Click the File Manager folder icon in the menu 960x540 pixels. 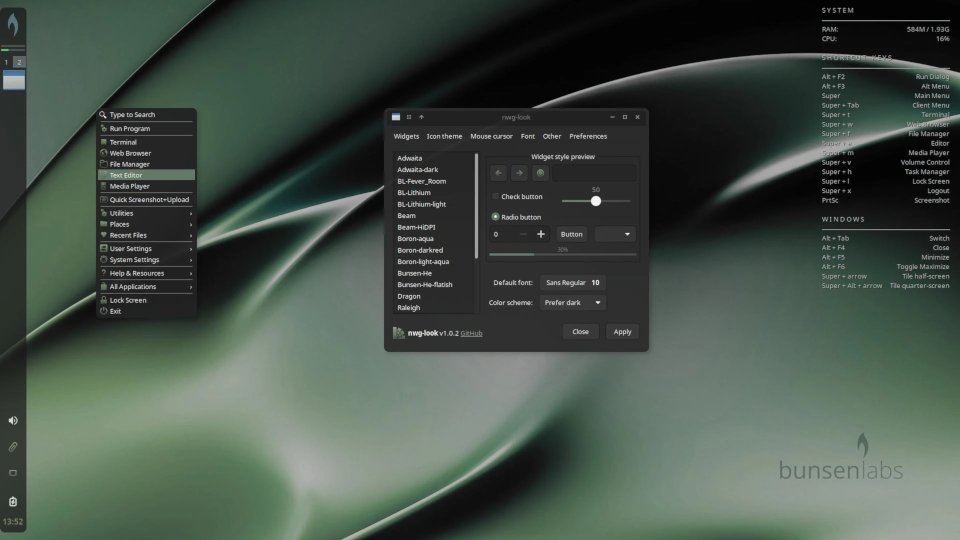[103, 164]
